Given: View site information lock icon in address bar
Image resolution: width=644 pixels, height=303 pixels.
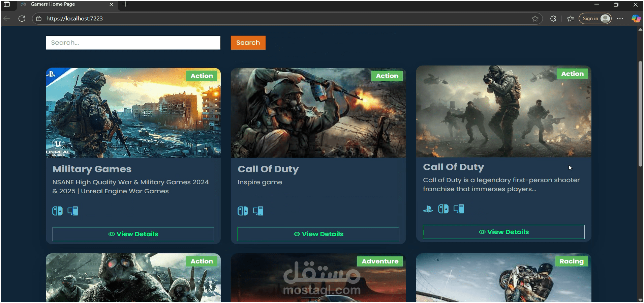Looking at the screenshot, I should 39,19.
